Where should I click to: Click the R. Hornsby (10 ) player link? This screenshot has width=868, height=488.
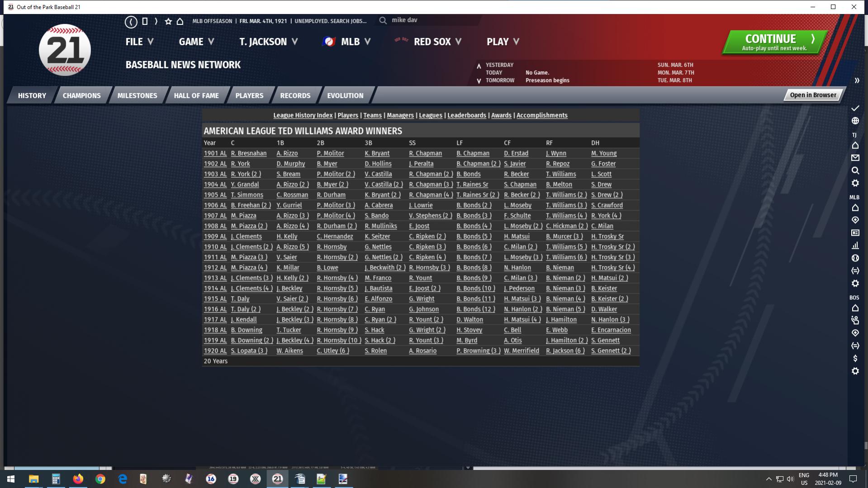click(339, 341)
